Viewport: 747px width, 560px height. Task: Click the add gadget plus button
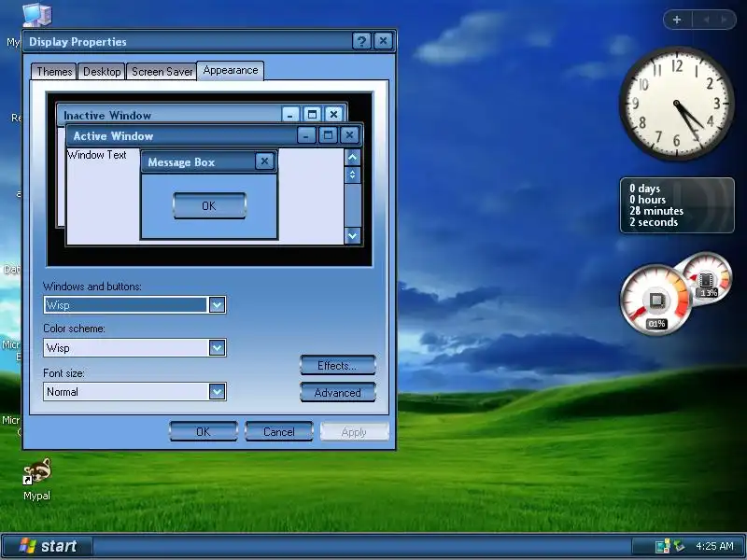tap(677, 20)
